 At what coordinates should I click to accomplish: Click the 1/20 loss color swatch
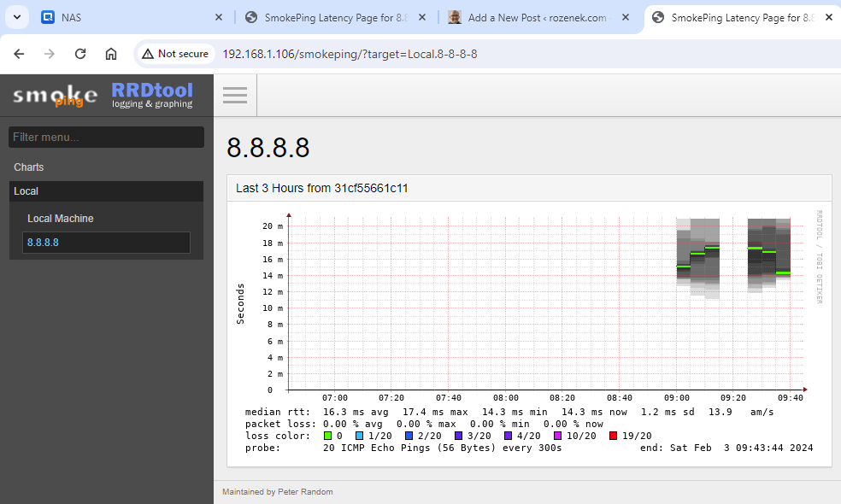(x=359, y=436)
